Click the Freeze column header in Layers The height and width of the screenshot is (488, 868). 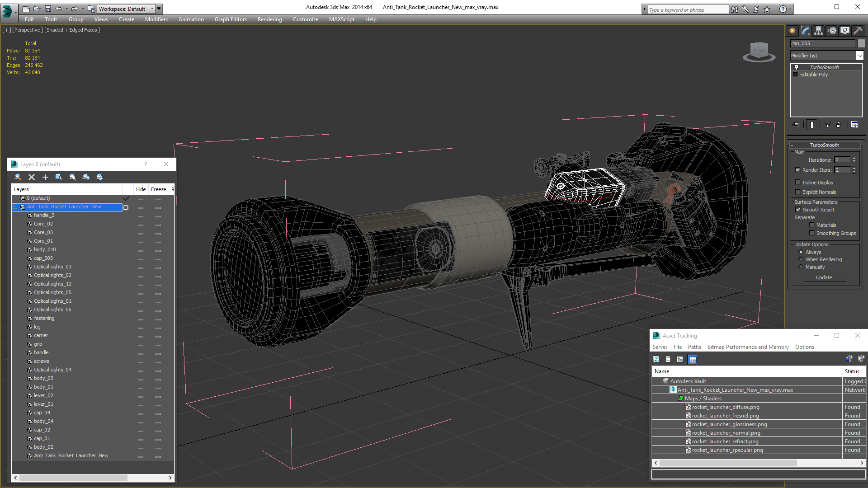point(158,189)
